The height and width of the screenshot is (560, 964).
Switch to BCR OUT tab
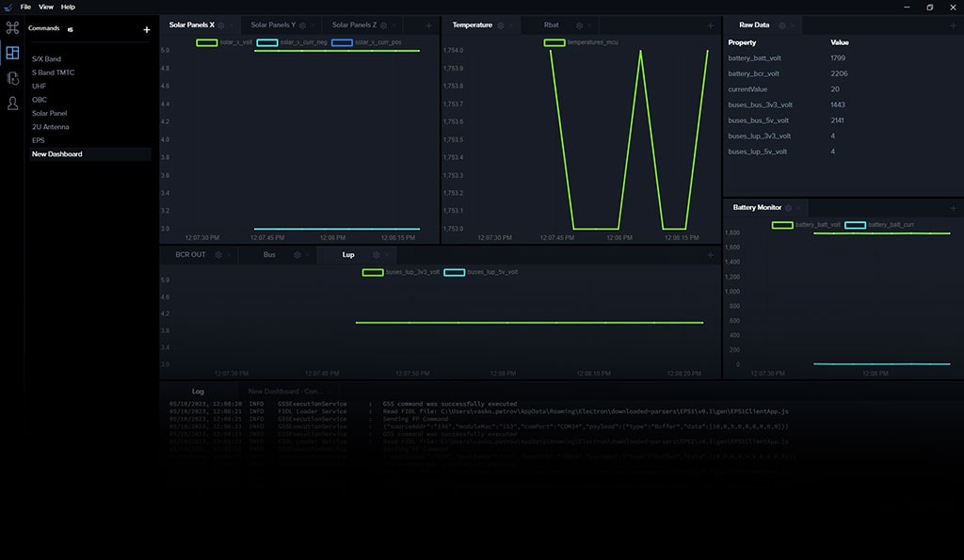(x=190, y=254)
